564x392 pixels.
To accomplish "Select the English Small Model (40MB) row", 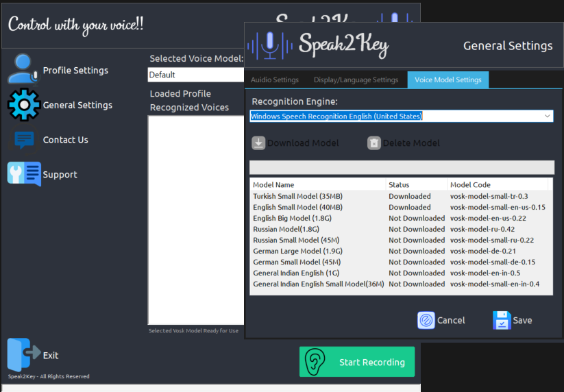I will tap(401, 207).
